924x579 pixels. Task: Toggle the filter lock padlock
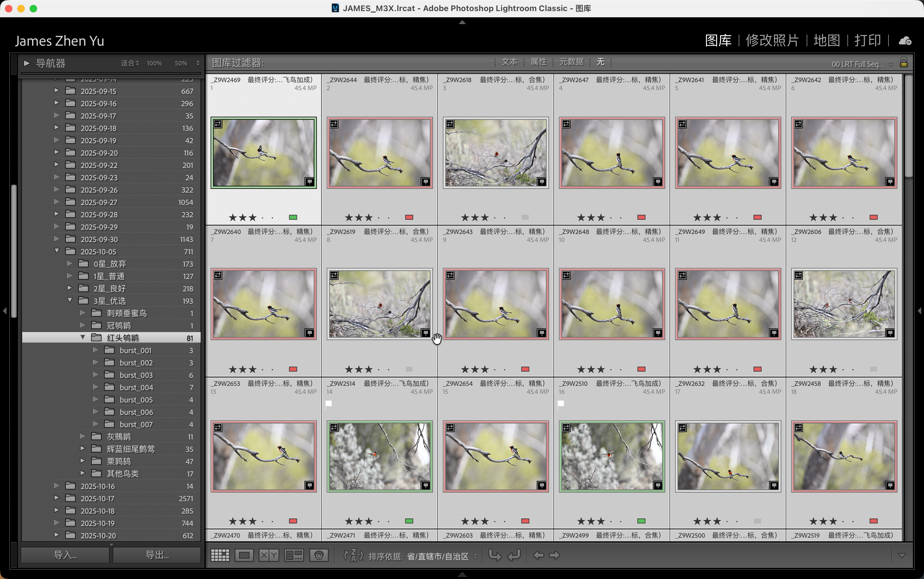coord(904,62)
